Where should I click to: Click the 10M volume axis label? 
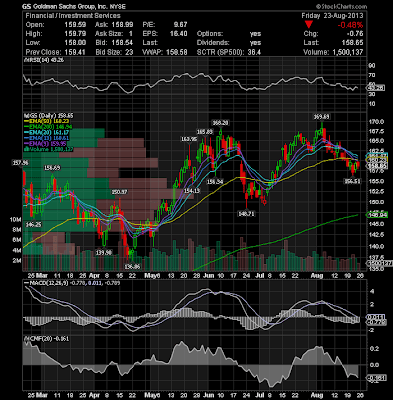point(16,220)
